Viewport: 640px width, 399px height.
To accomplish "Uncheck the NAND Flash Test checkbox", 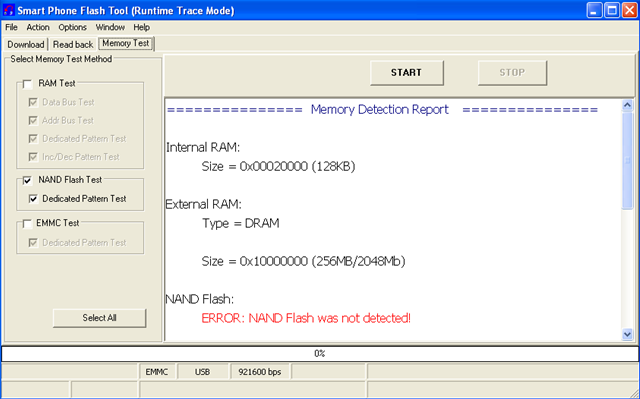I will 27,180.
